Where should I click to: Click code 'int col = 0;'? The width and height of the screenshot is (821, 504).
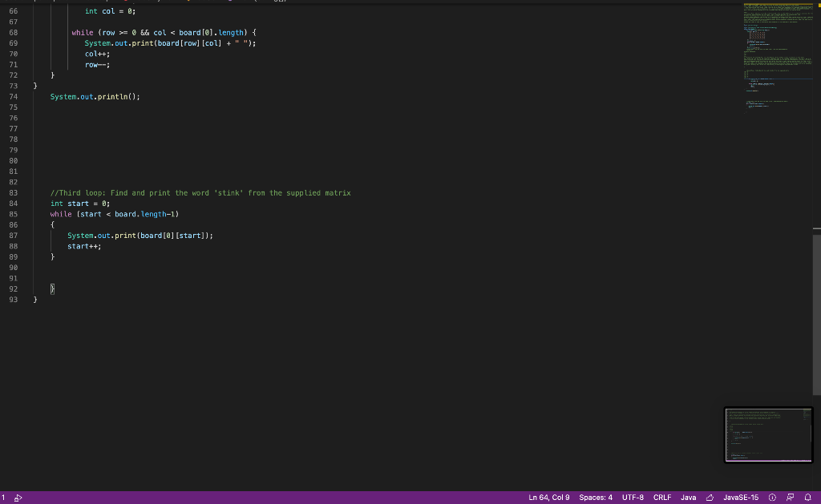[110, 11]
